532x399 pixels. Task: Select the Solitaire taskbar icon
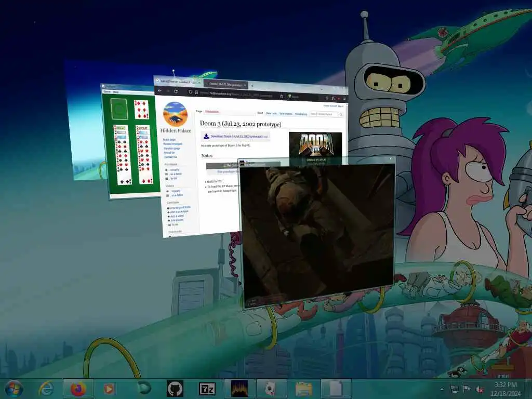click(271, 389)
